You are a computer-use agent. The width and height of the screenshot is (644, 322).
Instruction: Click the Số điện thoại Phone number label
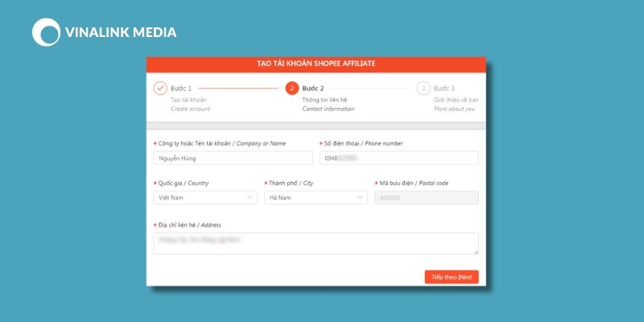tap(361, 143)
